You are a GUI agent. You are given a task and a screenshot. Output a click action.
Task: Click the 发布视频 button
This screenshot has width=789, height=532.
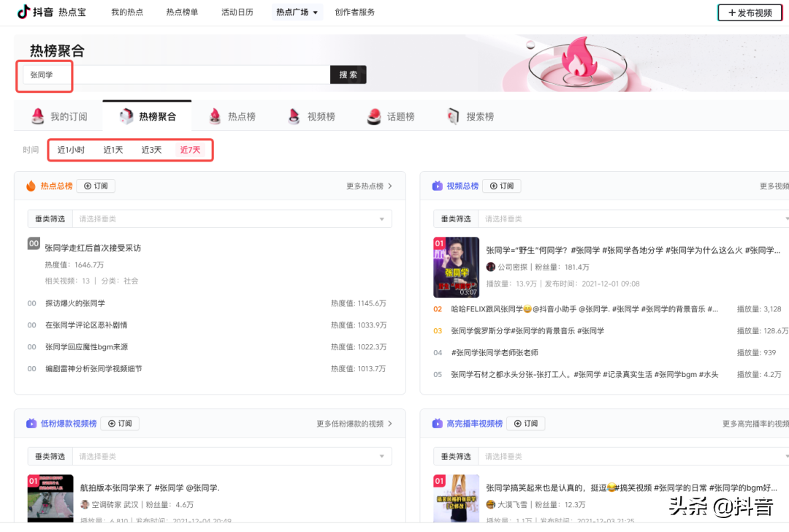click(750, 12)
